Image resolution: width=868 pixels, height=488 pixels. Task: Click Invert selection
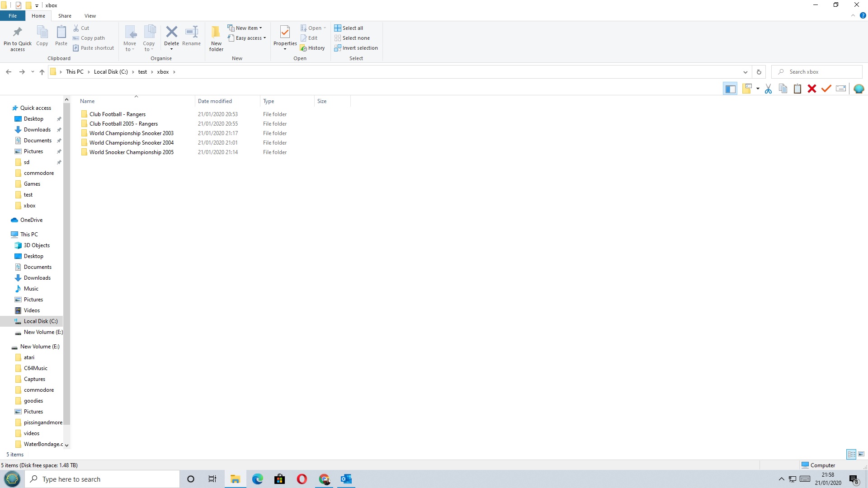pos(356,48)
